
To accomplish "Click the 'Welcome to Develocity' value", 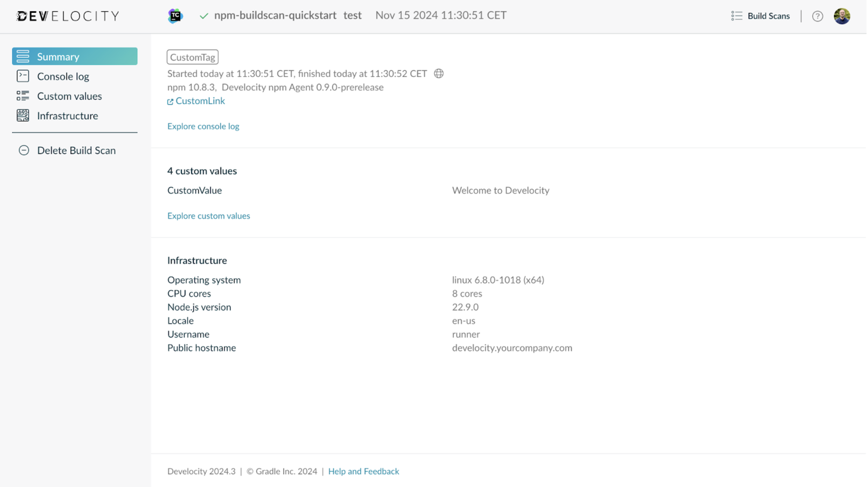I will tap(501, 191).
